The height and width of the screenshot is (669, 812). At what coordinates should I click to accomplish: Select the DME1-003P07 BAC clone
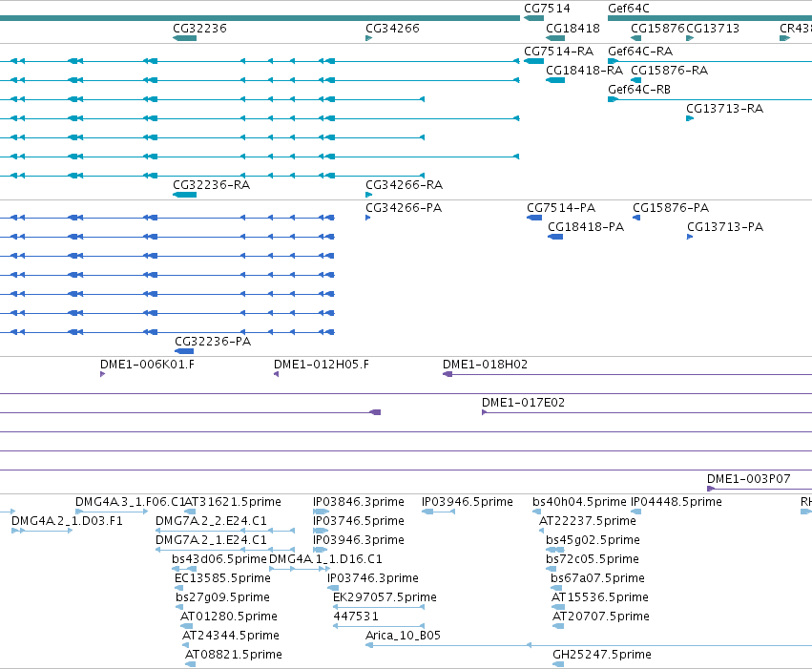click(x=760, y=489)
